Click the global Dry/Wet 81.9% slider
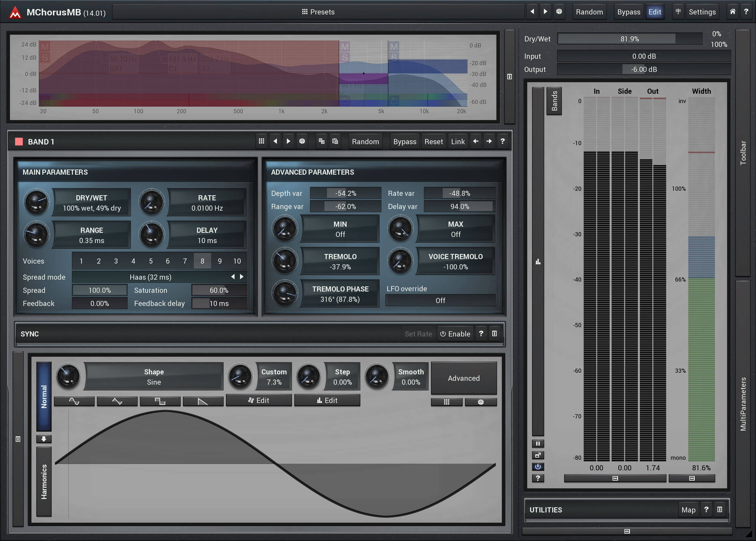Viewport: 756px width, 541px height. [630, 39]
